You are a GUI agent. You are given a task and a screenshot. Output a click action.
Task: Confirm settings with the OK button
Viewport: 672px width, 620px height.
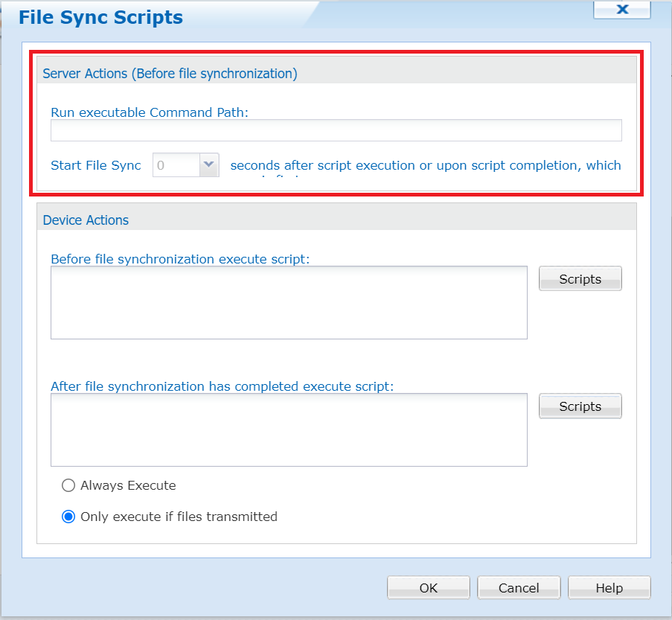coord(428,587)
